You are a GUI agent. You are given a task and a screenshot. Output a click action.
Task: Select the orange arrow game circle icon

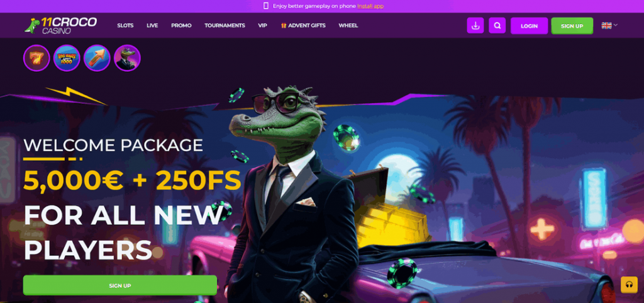pos(97,58)
